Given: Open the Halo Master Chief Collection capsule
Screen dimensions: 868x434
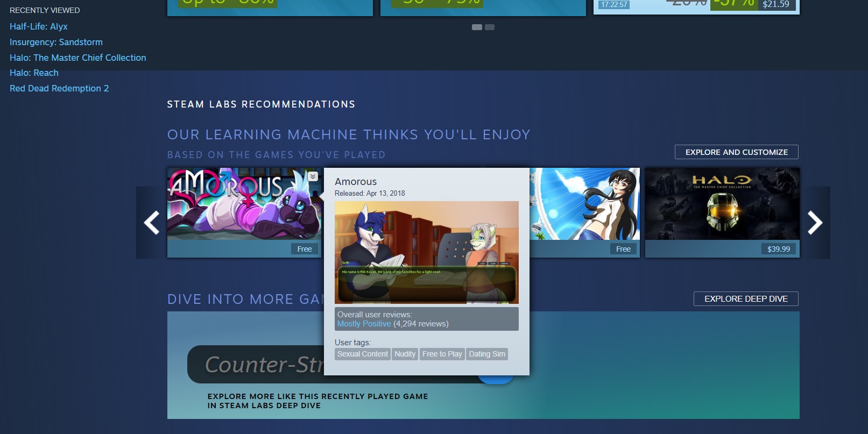Looking at the screenshot, I should (x=722, y=204).
